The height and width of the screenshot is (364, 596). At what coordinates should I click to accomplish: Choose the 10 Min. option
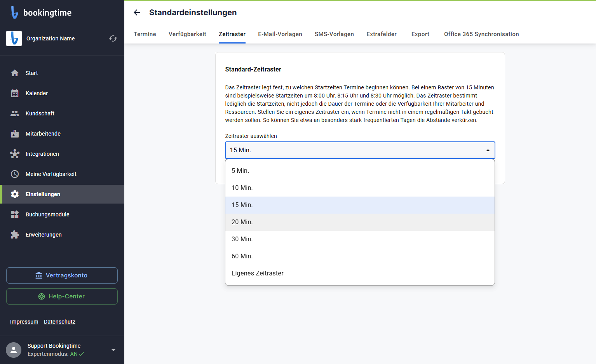click(360, 188)
